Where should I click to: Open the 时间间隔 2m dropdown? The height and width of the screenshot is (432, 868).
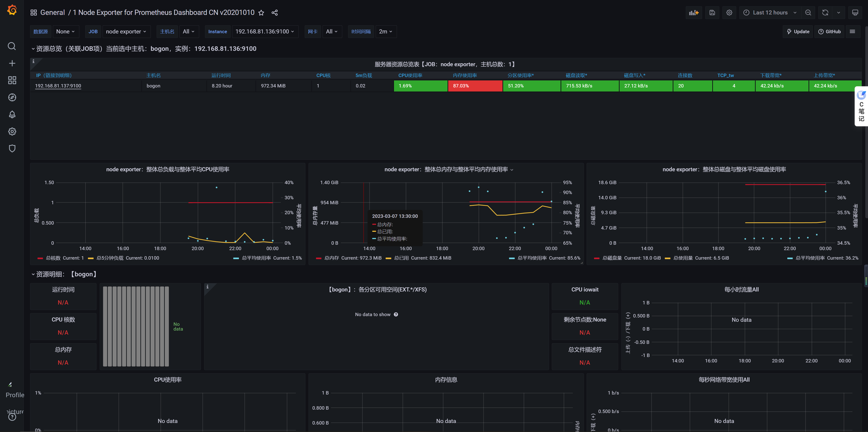click(386, 31)
